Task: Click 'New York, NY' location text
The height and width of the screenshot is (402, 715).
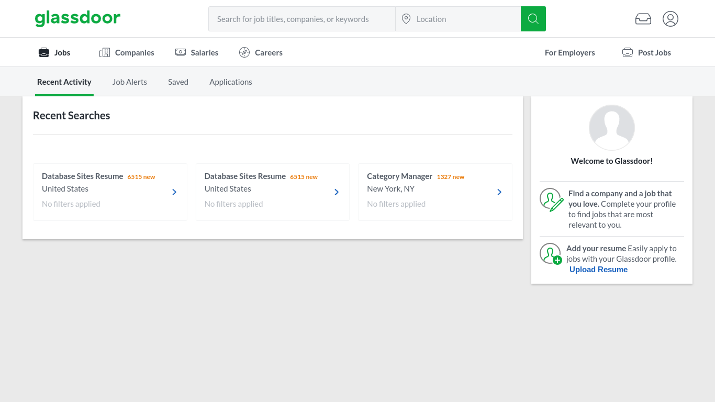Action: point(391,189)
